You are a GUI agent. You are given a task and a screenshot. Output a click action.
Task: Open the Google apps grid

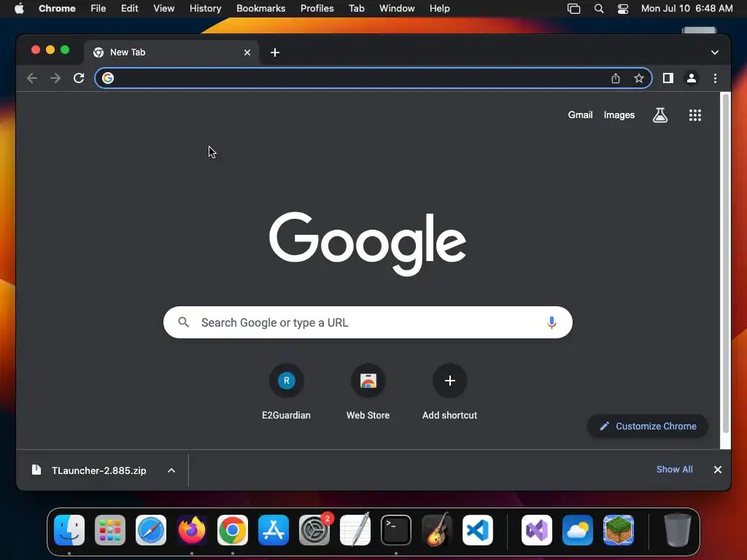(695, 114)
